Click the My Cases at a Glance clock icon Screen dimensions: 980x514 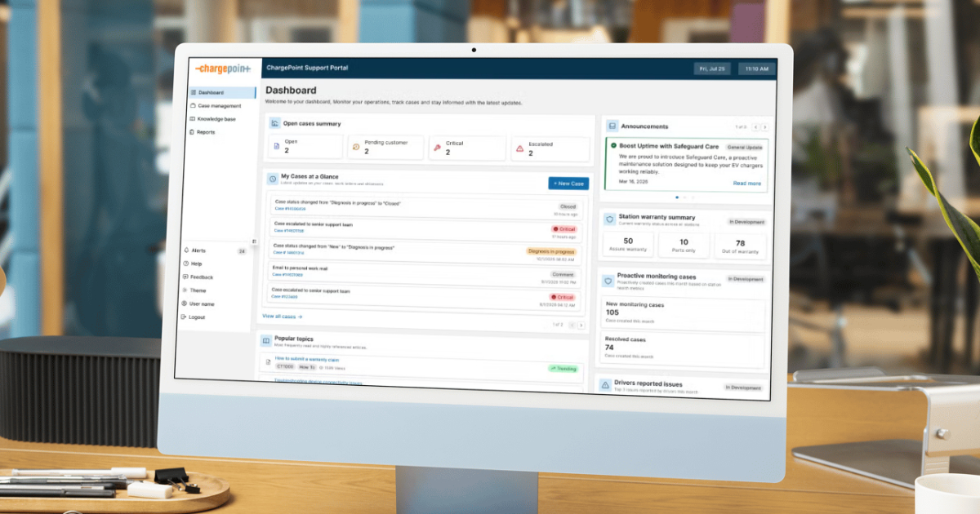click(273, 178)
